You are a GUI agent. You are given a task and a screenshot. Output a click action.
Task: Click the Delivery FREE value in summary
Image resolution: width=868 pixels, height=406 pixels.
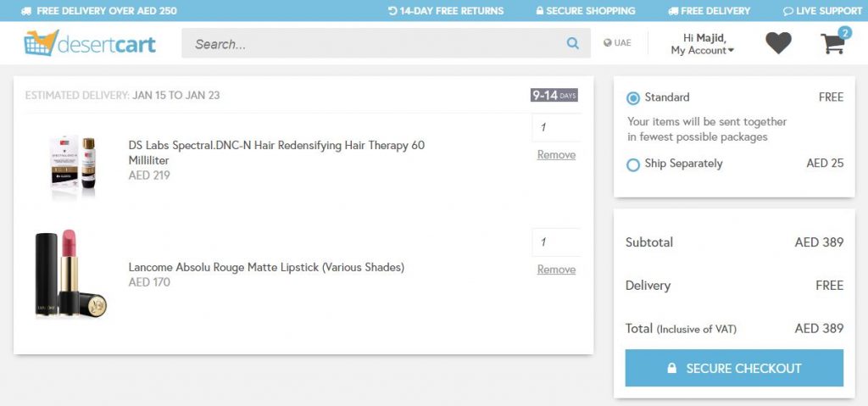[829, 286]
